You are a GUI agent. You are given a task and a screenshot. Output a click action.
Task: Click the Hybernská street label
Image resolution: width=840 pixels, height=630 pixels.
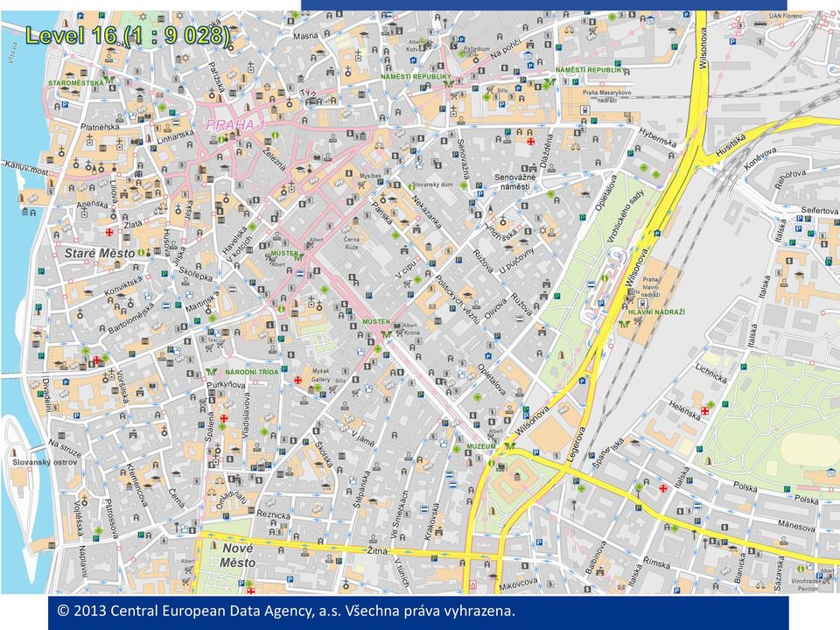point(657,136)
